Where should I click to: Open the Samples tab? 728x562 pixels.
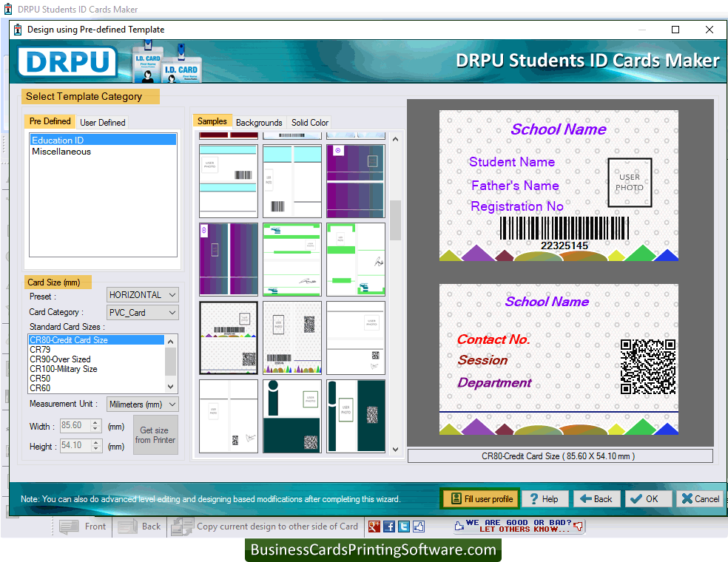(x=212, y=121)
